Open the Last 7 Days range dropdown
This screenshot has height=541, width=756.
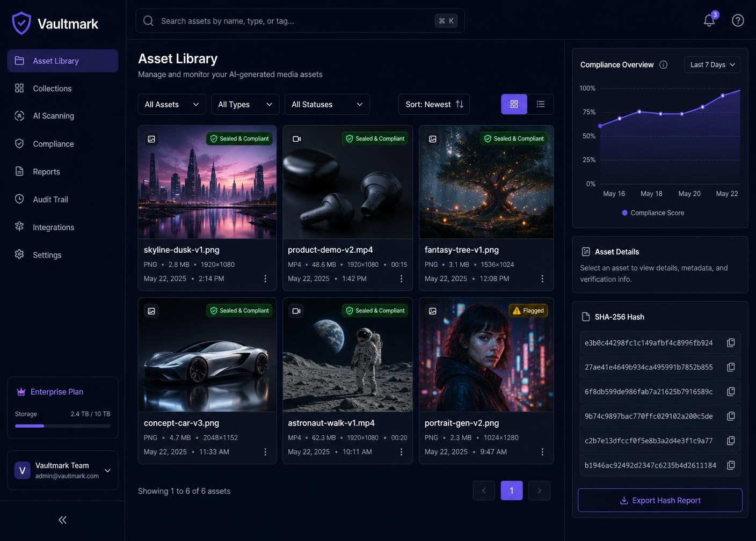pyautogui.click(x=712, y=64)
